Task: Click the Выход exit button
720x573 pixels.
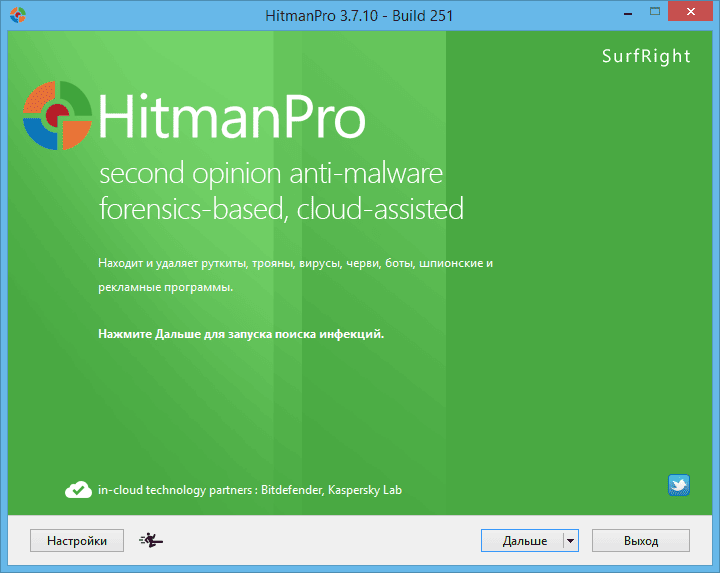Action: pos(641,540)
